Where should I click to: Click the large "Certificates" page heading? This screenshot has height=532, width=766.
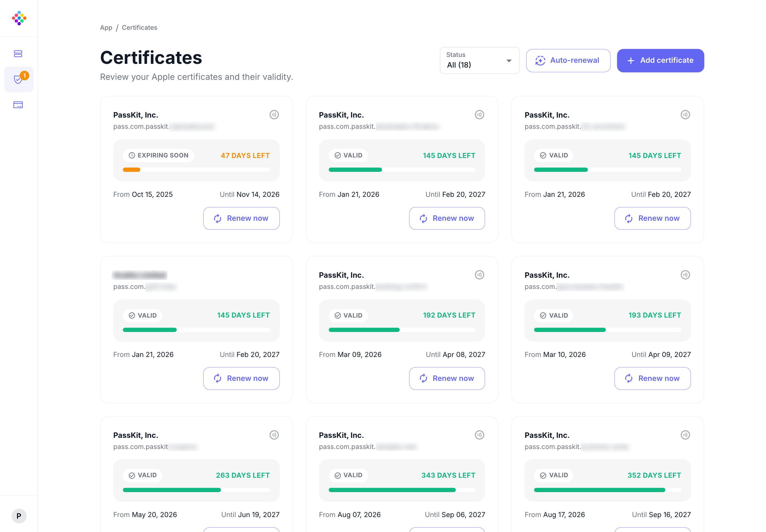[x=151, y=58]
